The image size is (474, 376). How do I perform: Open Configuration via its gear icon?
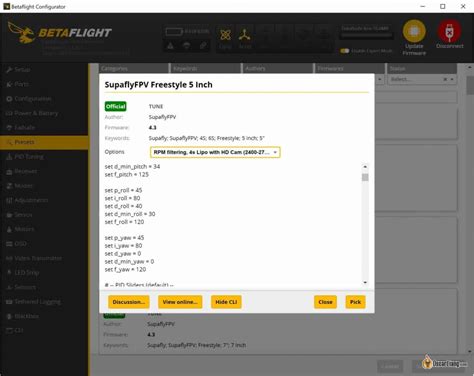pos(9,99)
